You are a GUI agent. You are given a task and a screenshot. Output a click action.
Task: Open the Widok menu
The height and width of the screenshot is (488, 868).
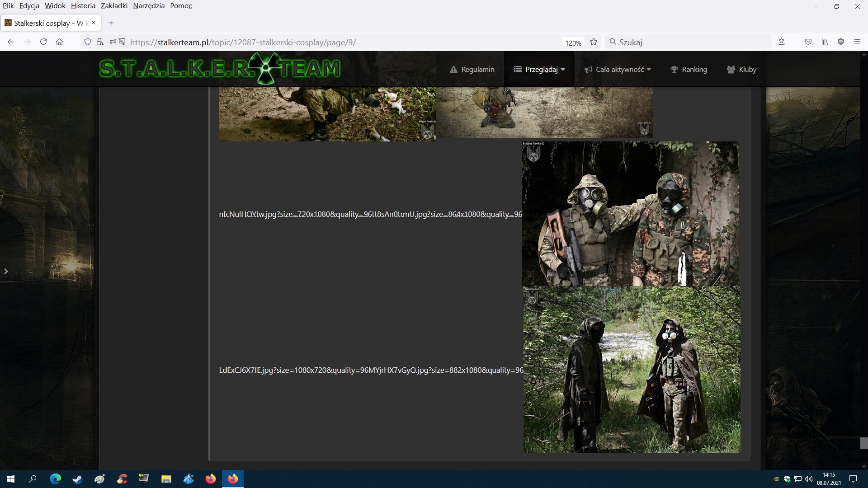(55, 5)
